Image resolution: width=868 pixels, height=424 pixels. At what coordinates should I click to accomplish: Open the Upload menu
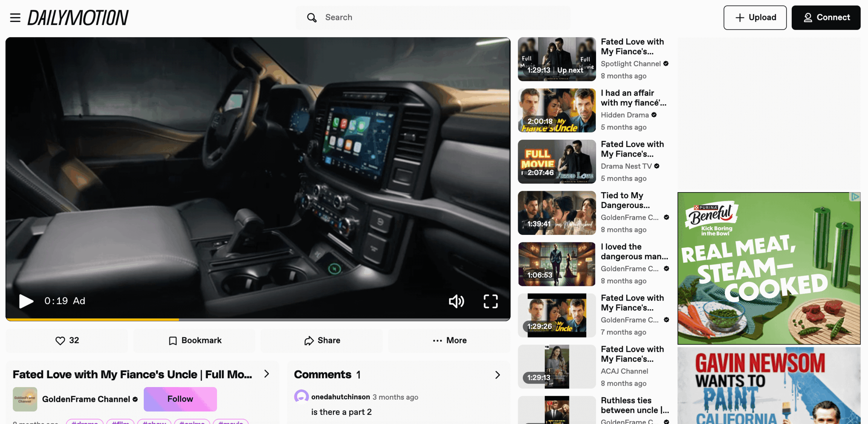(x=755, y=17)
